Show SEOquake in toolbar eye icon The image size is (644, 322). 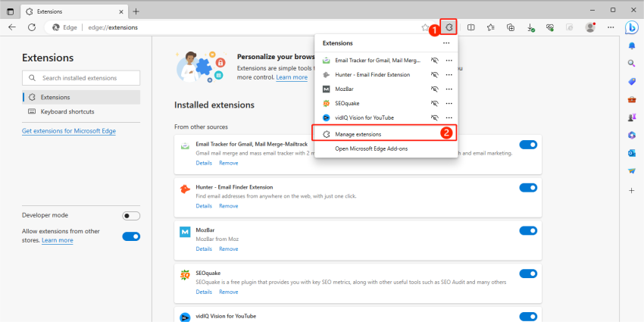tap(434, 104)
